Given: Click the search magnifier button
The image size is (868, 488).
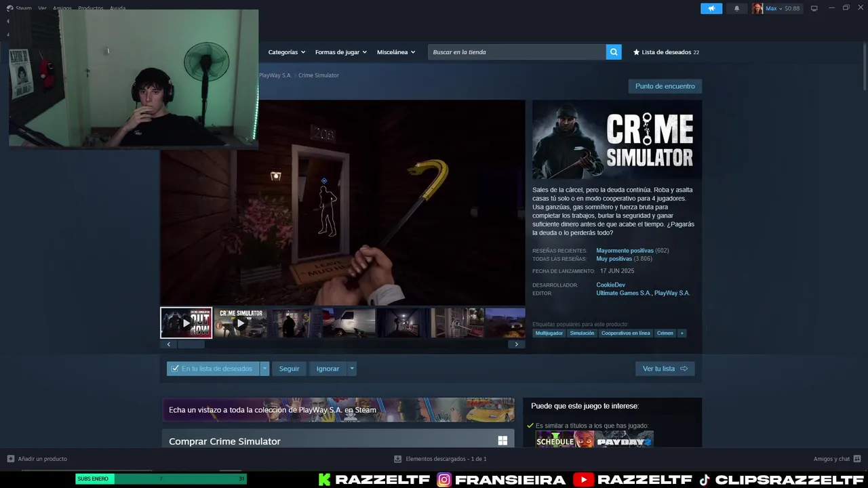Looking at the screenshot, I should pos(613,52).
